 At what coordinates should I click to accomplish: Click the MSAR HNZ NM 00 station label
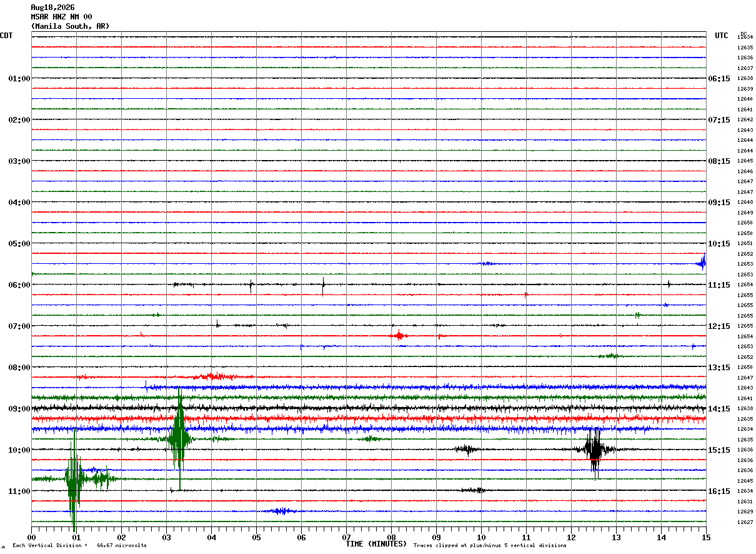61,17
